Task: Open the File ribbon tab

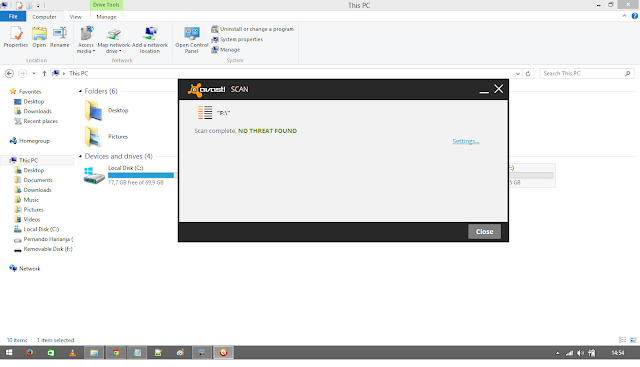Action: [13, 16]
